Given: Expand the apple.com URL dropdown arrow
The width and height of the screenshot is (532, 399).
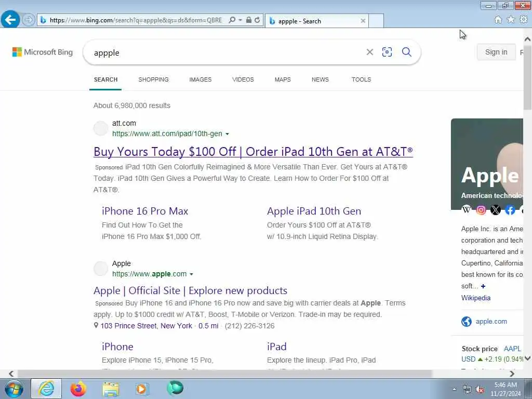Looking at the screenshot, I should click(191, 274).
